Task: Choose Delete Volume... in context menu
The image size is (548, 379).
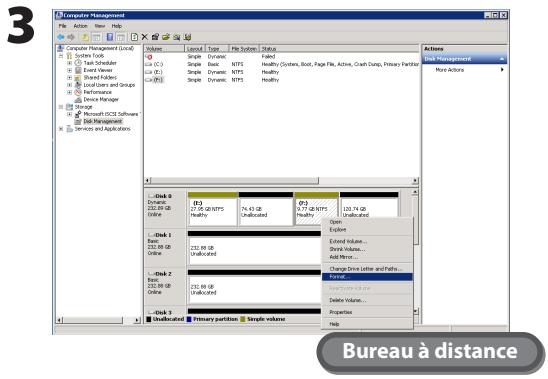Action: 367,300
